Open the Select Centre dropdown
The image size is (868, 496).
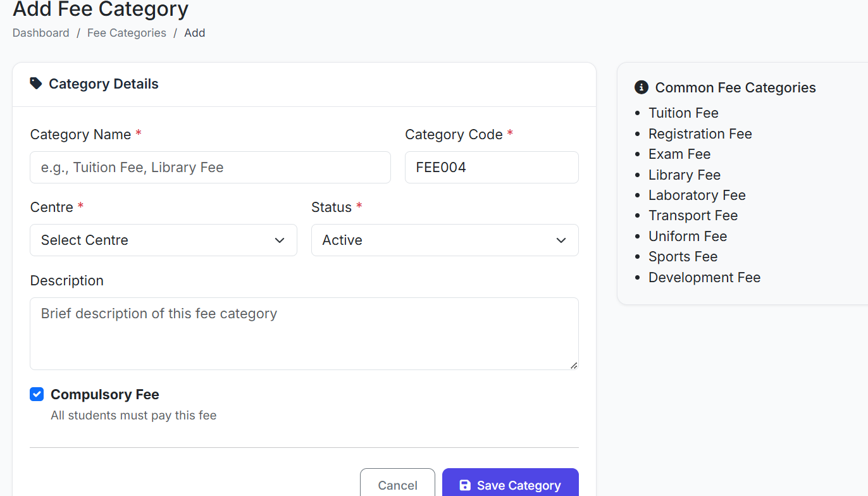163,240
